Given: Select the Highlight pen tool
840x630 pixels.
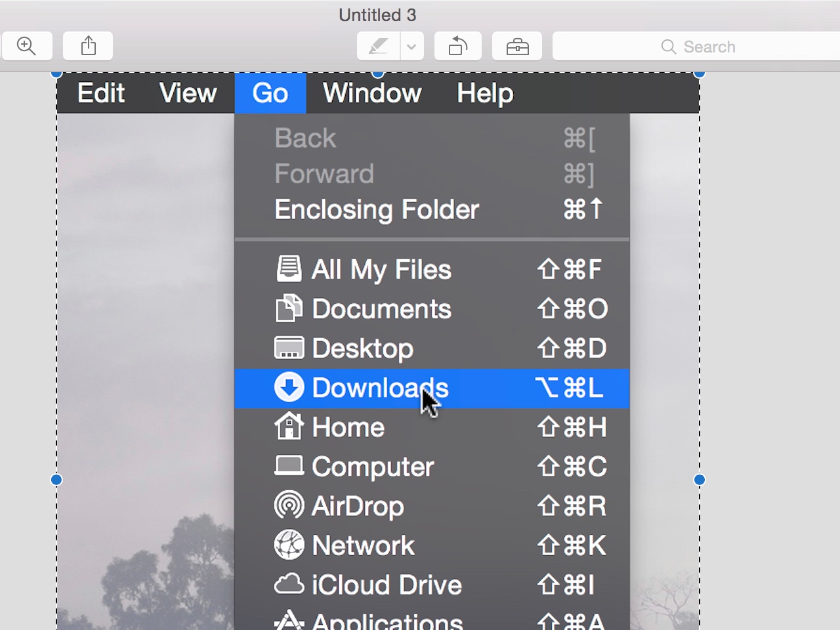Looking at the screenshot, I should tap(379, 46).
